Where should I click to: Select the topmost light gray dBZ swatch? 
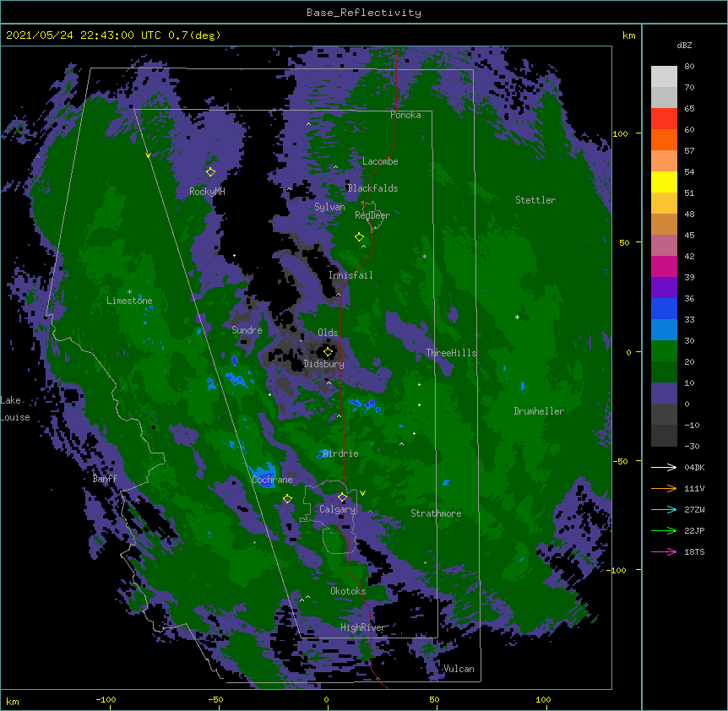pyautogui.click(x=664, y=77)
